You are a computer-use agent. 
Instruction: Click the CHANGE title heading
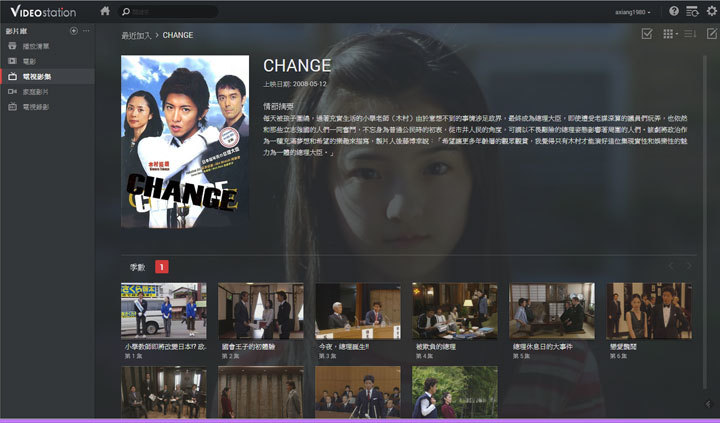[297, 66]
